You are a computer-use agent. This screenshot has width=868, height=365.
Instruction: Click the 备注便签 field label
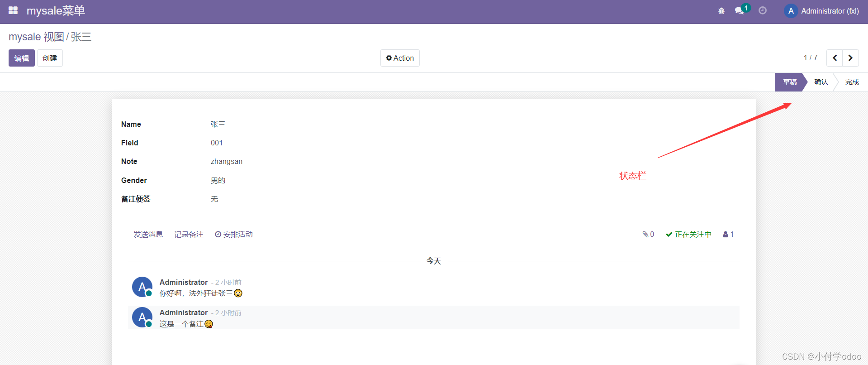(x=136, y=199)
